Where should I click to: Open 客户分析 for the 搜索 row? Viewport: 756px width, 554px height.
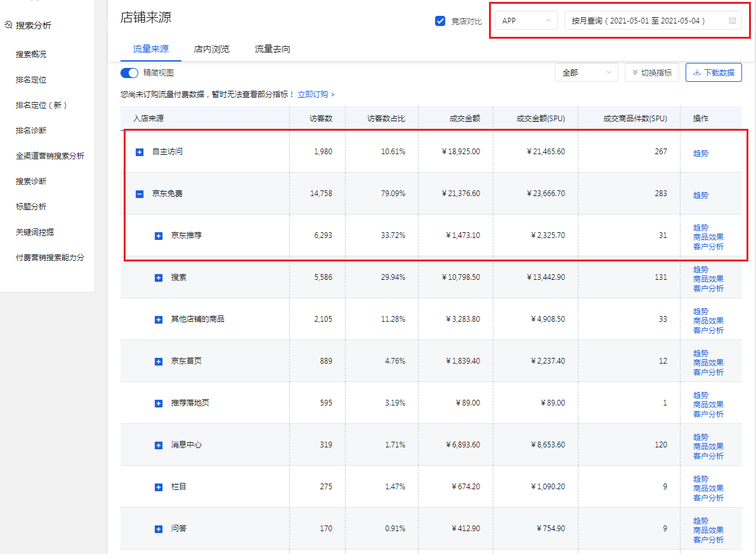[x=708, y=289]
